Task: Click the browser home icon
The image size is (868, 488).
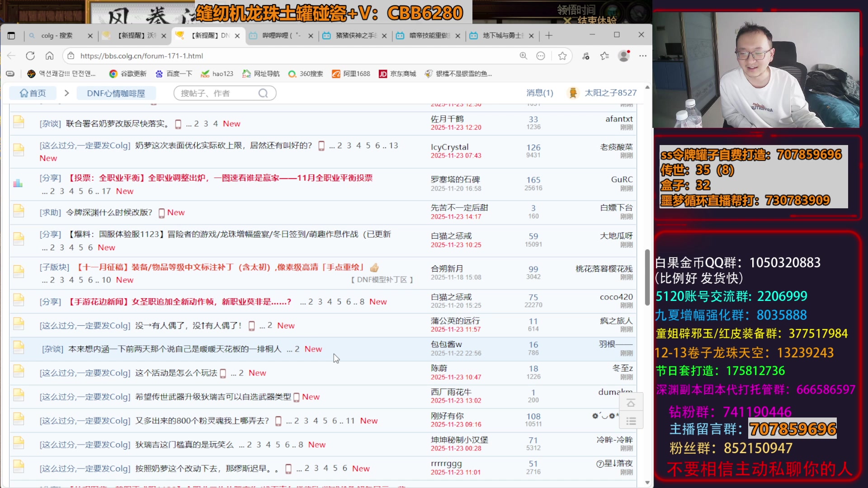Action: pyautogui.click(x=50, y=56)
